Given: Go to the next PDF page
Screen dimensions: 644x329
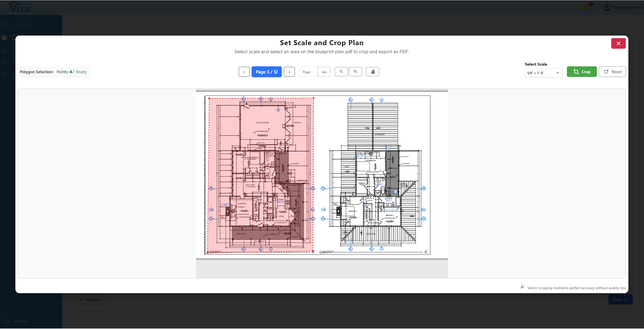Looking at the screenshot, I should (289, 72).
